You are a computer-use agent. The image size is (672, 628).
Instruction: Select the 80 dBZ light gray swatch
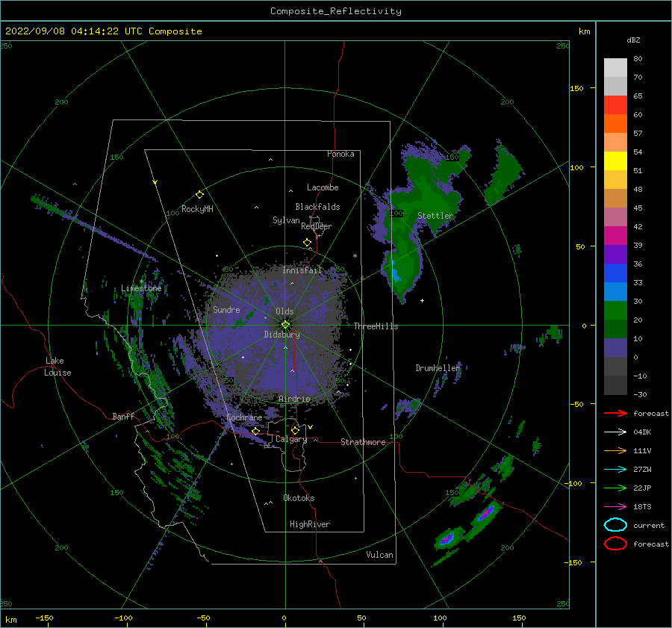click(x=615, y=67)
